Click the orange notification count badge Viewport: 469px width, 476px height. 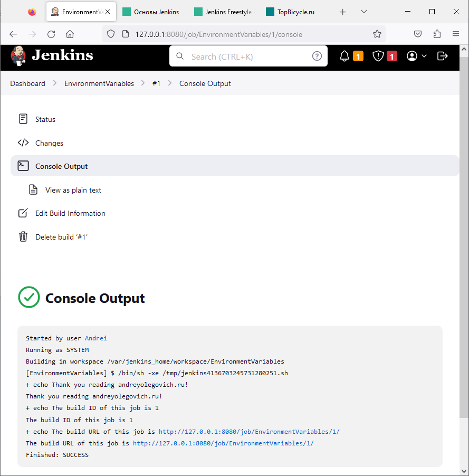pos(358,56)
